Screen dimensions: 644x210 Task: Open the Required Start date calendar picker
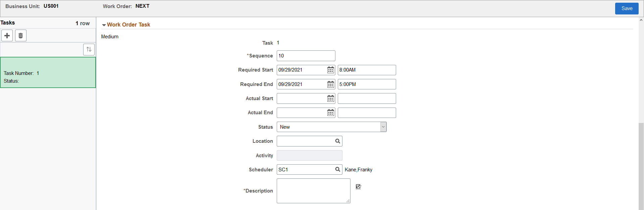331,70
